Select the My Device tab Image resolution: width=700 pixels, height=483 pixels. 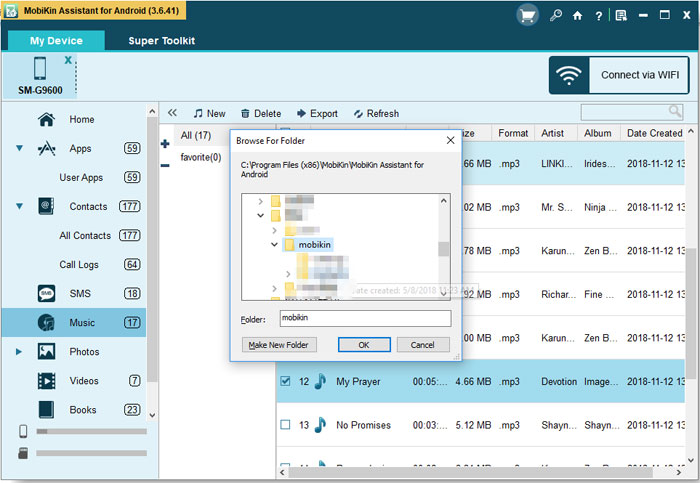click(x=56, y=41)
